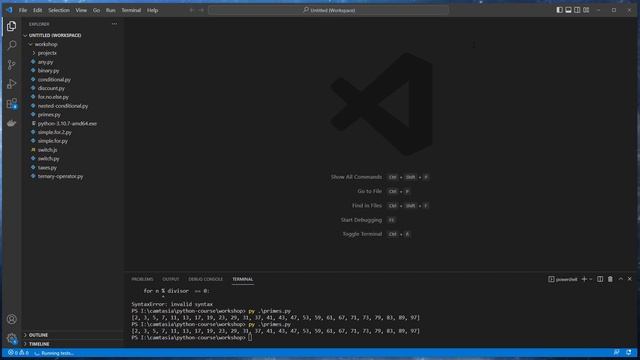Click Running tests status item
The width and height of the screenshot is (640, 360).
pos(54,353)
